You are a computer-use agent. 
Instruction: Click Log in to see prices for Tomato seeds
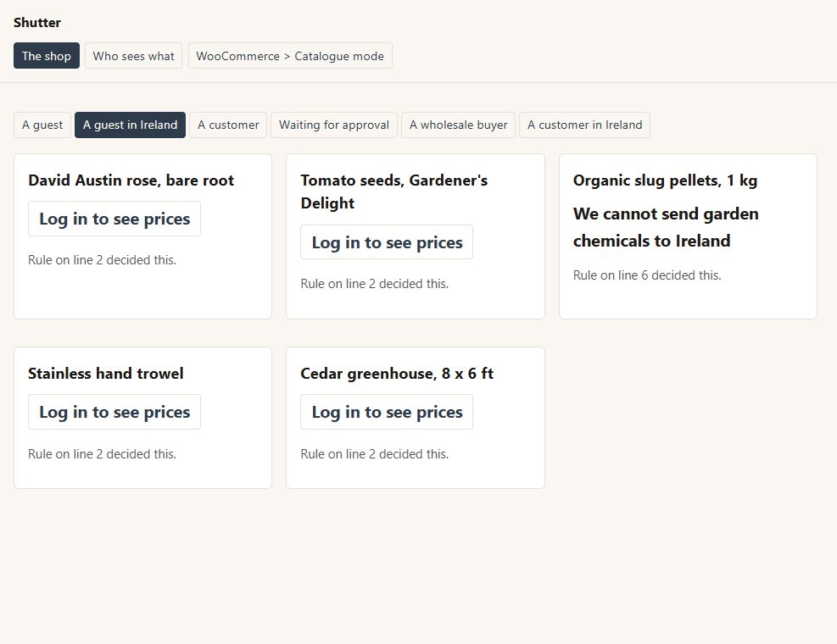pos(387,242)
